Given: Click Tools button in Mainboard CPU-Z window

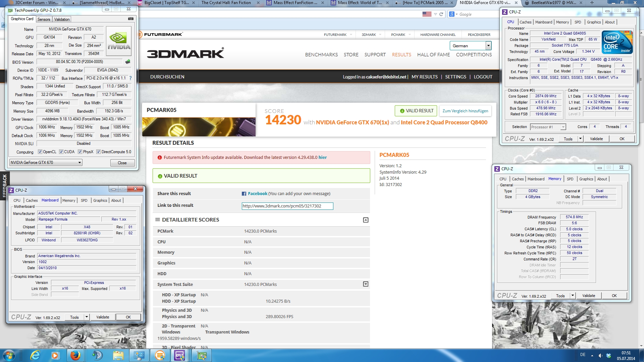Looking at the screenshot, I should 74,317.
